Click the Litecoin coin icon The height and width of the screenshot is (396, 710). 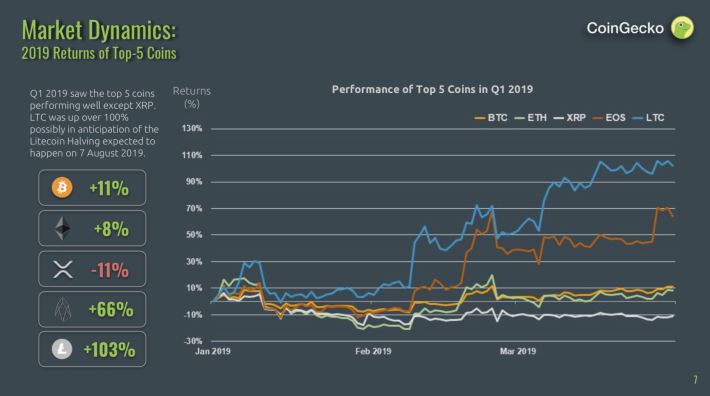point(62,349)
